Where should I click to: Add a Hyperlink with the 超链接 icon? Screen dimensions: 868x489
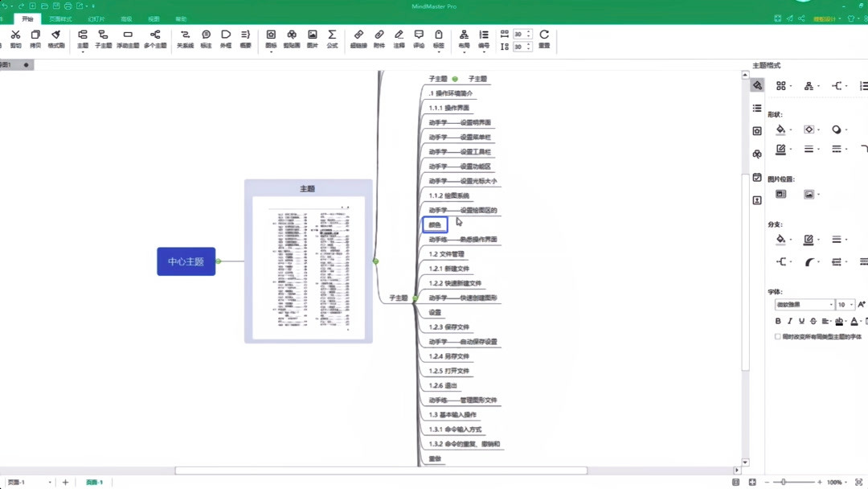pos(359,36)
